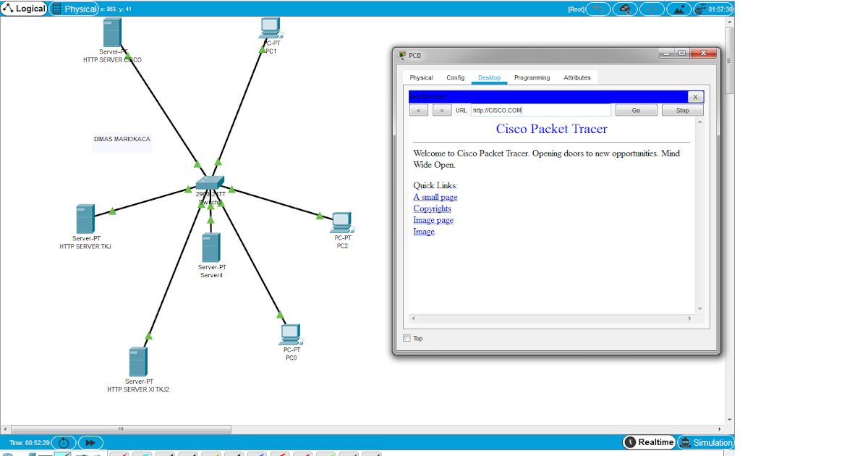This screenshot has width=868, height=456.
Task: Switch to Realtime mode
Action: [649, 442]
